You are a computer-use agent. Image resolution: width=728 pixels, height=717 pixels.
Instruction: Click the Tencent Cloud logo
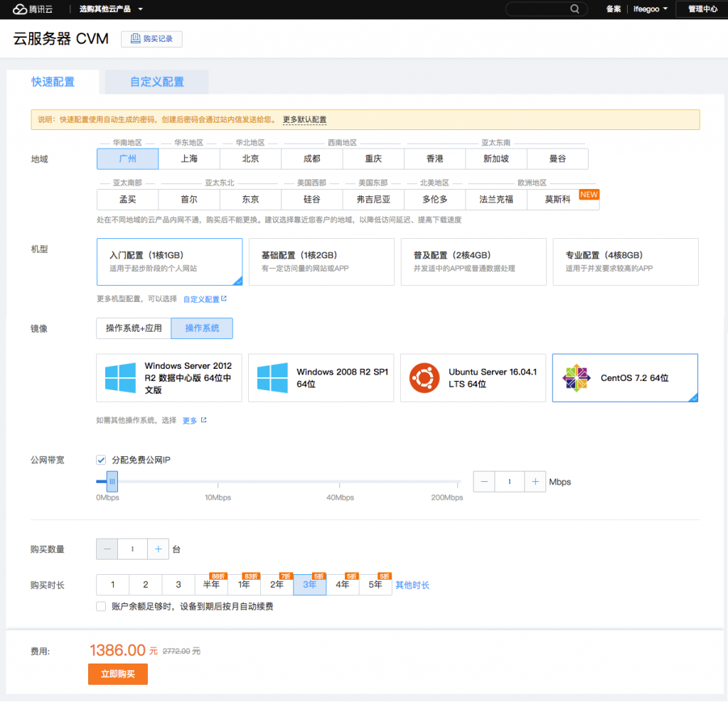point(33,9)
